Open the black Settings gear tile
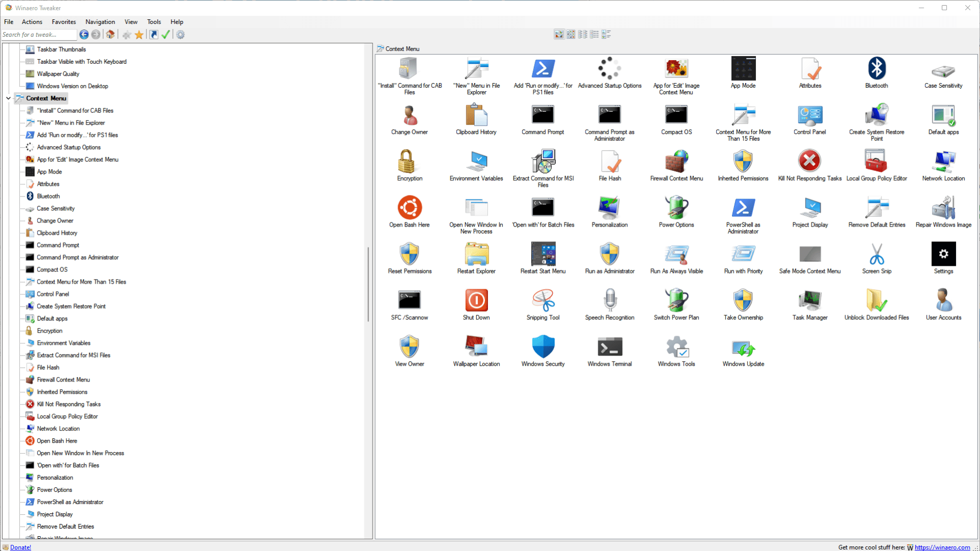This screenshot has height=551, width=980. 943,254
